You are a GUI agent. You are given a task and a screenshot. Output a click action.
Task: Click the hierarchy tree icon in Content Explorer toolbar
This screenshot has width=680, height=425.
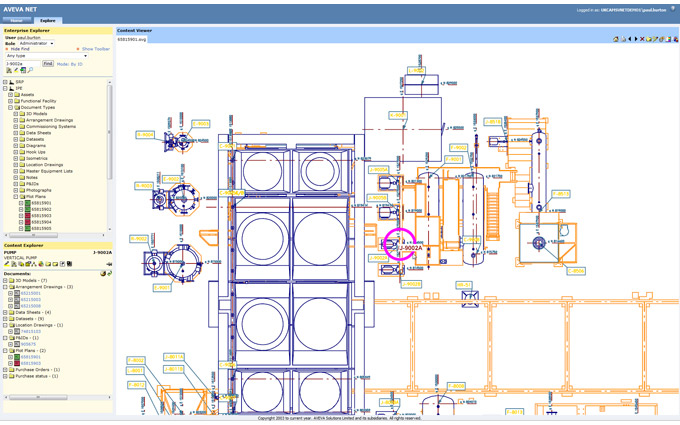click(34, 264)
